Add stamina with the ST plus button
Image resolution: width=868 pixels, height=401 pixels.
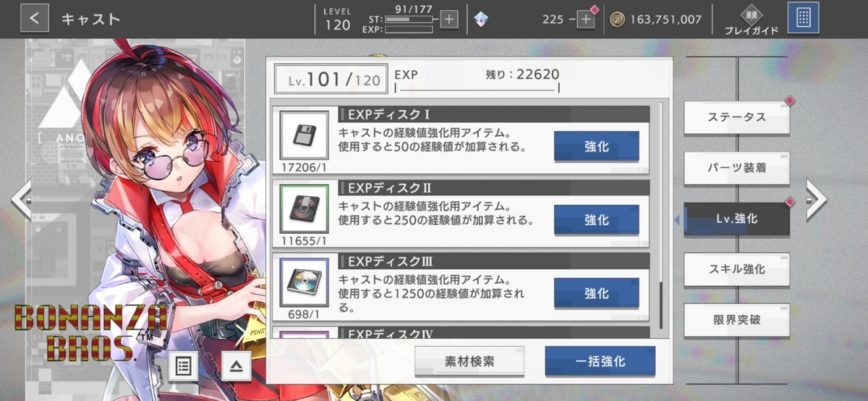(x=449, y=20)
